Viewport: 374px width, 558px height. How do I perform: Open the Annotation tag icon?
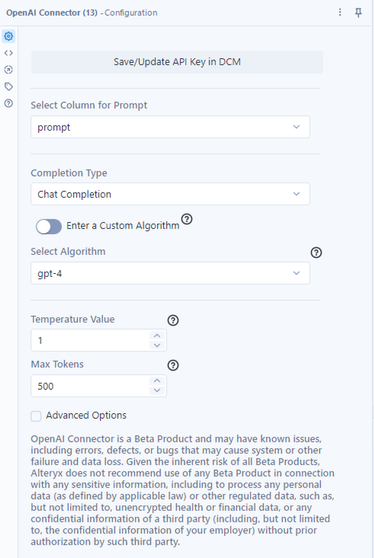[9, 86]
